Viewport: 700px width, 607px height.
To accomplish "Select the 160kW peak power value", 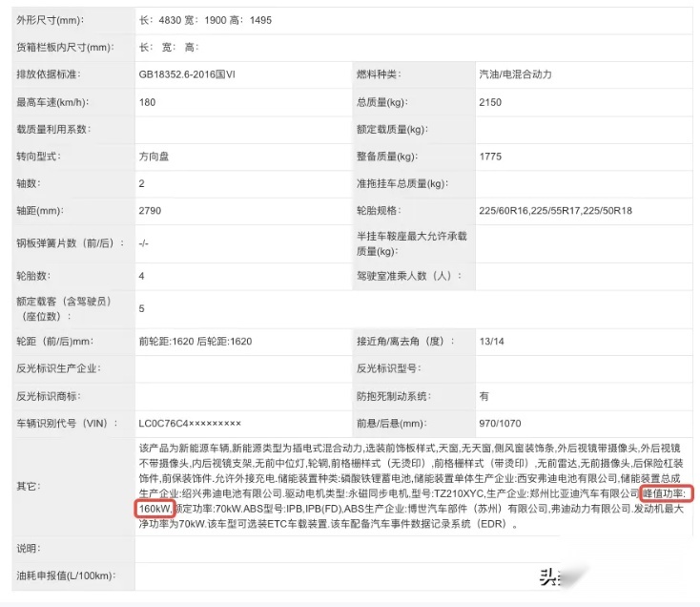I will 154,509.
